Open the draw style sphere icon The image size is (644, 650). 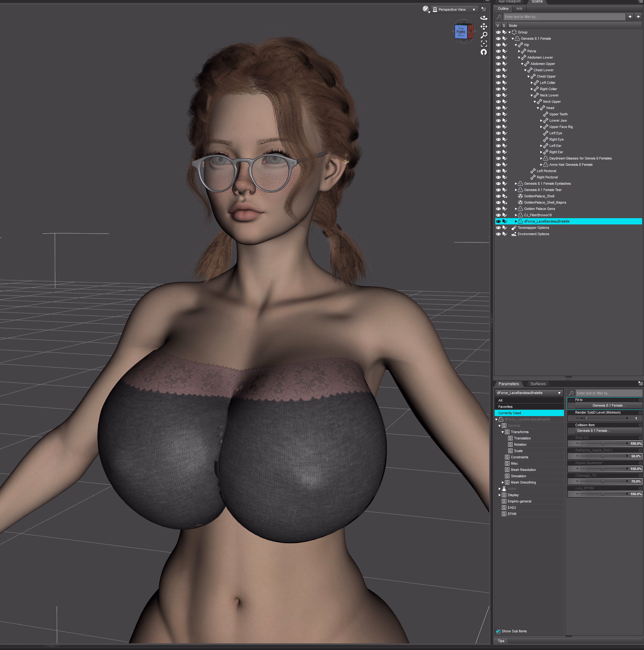point(426,9)
